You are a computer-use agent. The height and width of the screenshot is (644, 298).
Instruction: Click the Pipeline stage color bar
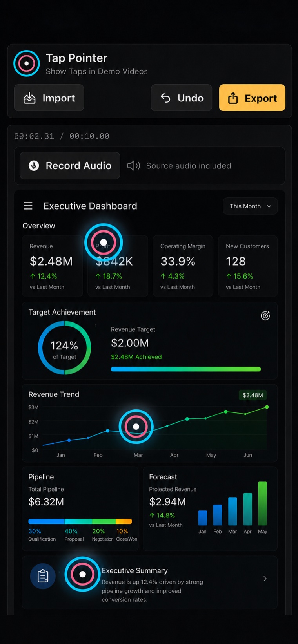click(80, 521)
